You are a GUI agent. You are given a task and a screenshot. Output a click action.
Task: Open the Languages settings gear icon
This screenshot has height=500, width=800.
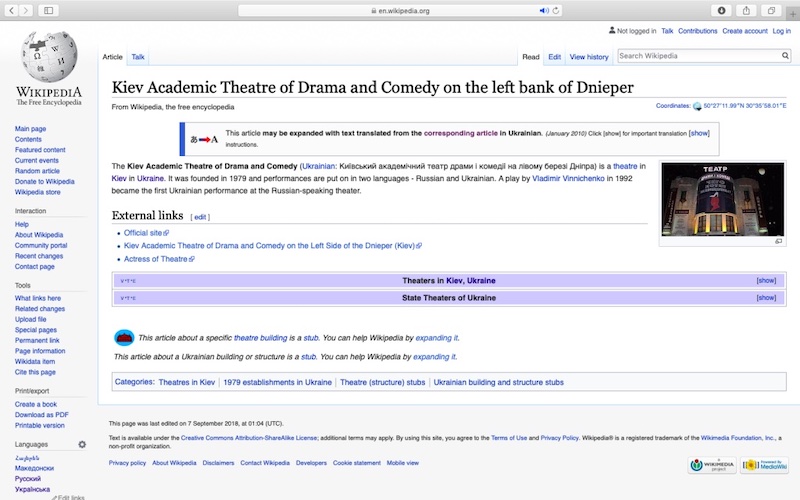[82, 444]
